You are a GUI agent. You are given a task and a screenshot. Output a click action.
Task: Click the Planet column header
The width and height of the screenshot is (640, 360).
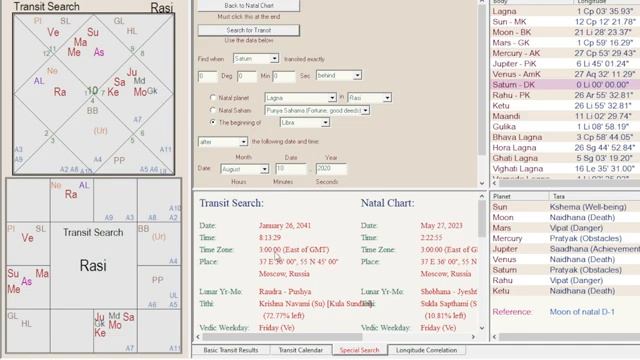coord(519,196)
